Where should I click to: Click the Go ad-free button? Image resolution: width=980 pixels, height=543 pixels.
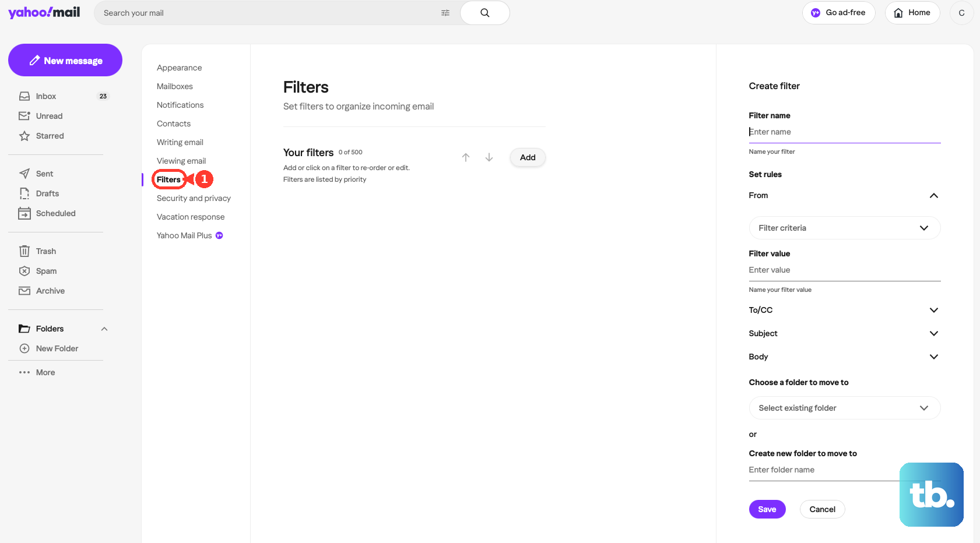pyautogui.click(x=839, y=13)
